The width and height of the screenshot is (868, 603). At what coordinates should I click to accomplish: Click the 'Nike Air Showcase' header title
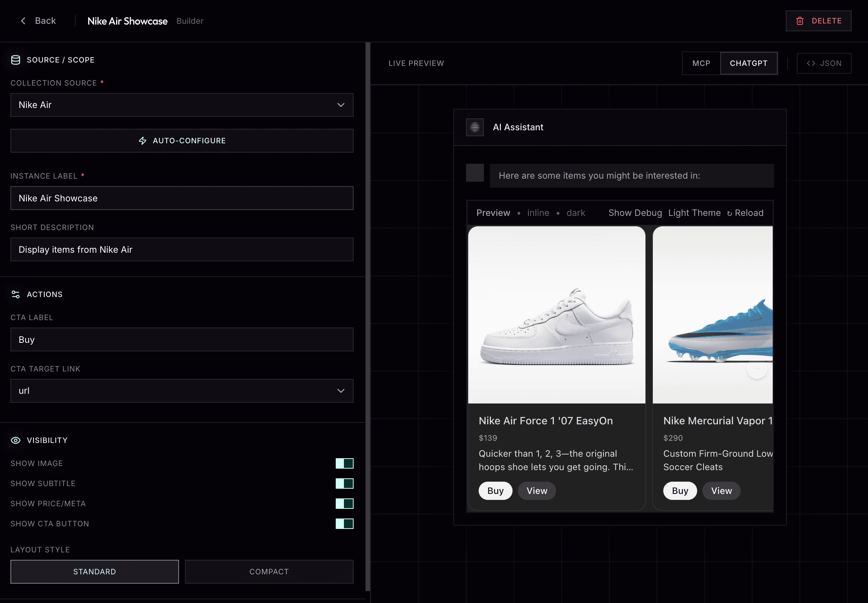[128, 21]
